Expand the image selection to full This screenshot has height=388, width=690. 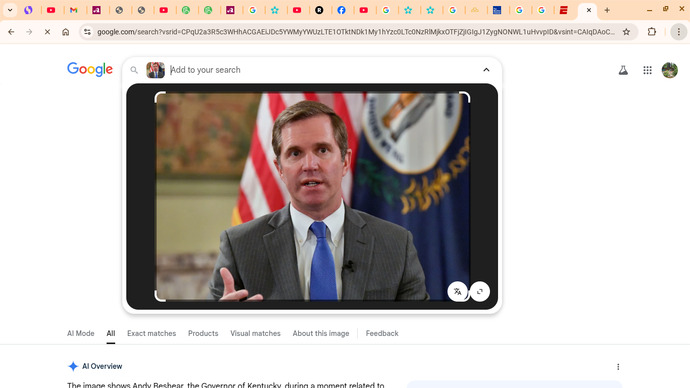(x=480, y=291)
